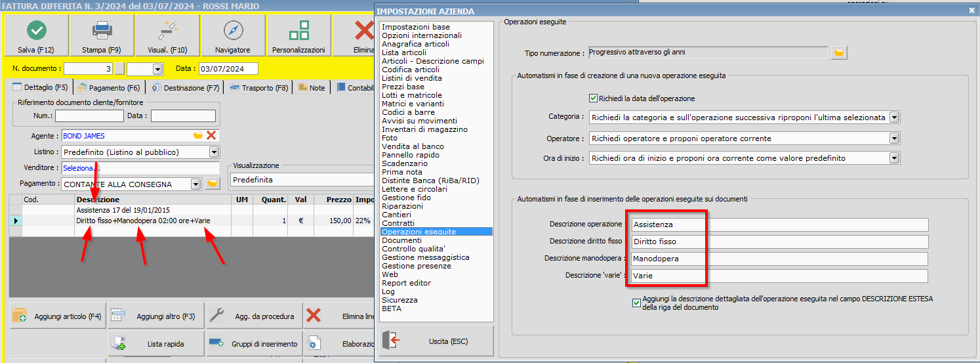
Task: Click the folder icon beside Agente field
Action: click(x=198, y=136)
